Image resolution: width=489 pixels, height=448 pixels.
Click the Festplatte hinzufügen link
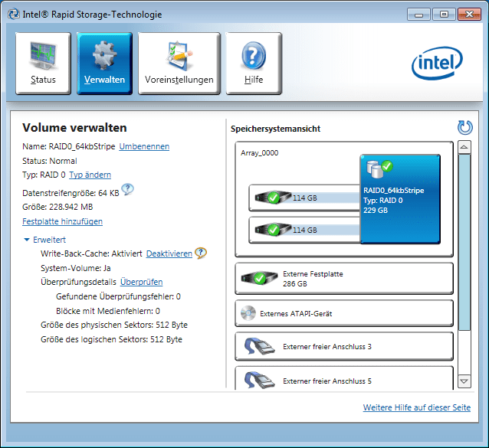pos(62,221)
